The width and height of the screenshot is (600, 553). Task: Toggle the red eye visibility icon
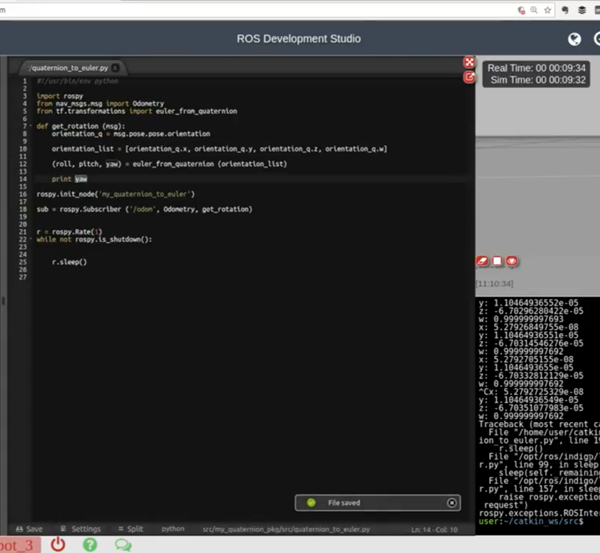coord(512,261)
